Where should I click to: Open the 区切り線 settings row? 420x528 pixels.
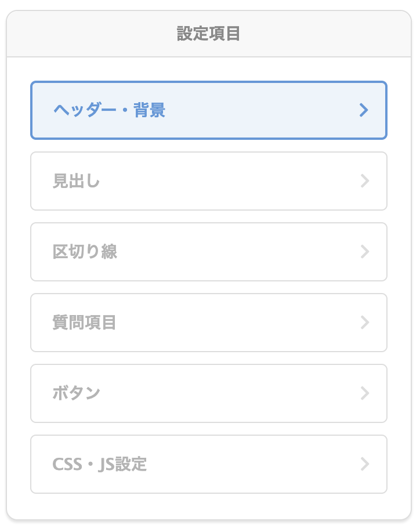click(x=209, y=252)
